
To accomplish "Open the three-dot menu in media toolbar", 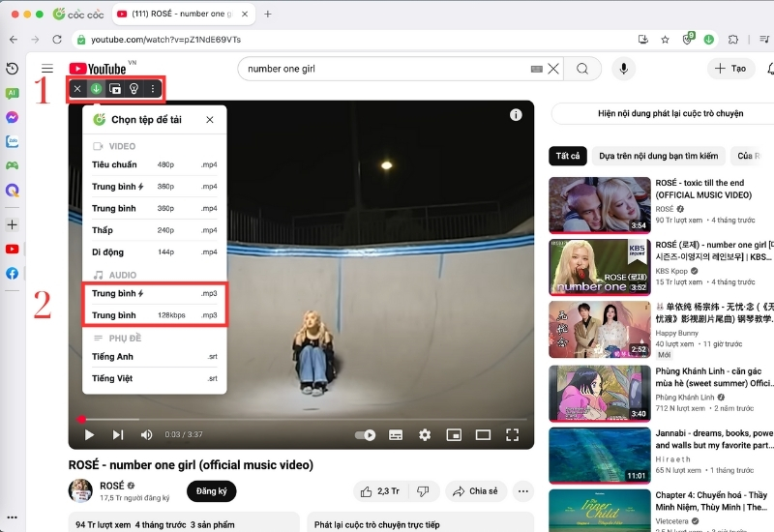I will (153, 89).
